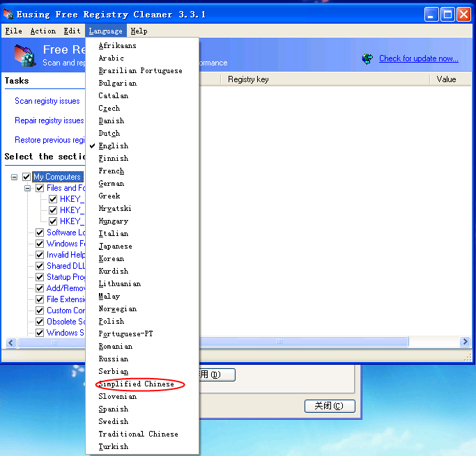This screenshot has width=476, height=456.
Task: Collapse the Files and Fo... subtree
Action: coord(28,188)
